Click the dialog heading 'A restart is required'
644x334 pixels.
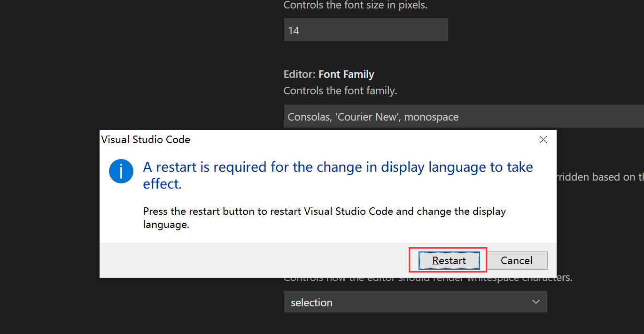point(338,175)
